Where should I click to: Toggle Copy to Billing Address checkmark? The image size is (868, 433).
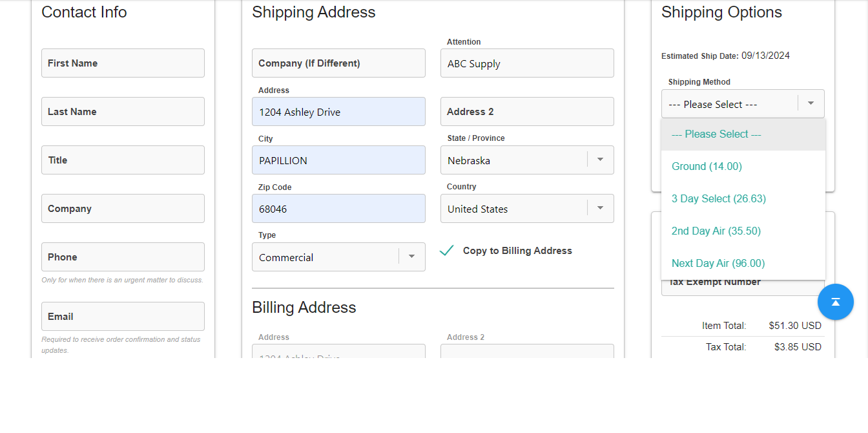pos(447,251)
